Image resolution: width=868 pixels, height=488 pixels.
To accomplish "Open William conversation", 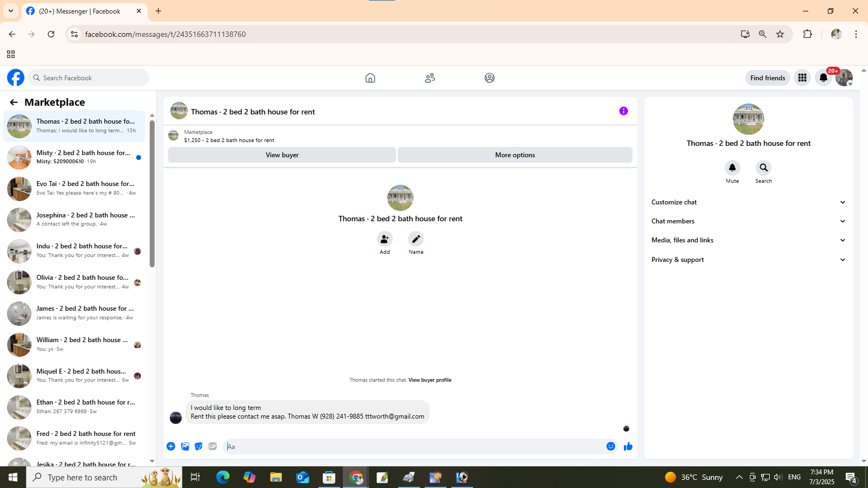I will [74, 344].
